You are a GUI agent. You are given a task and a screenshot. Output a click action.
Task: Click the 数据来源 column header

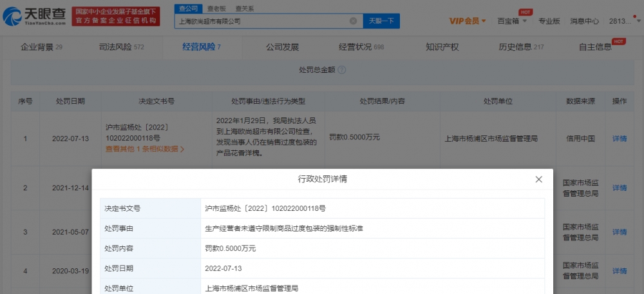click(x=580, y=101)
